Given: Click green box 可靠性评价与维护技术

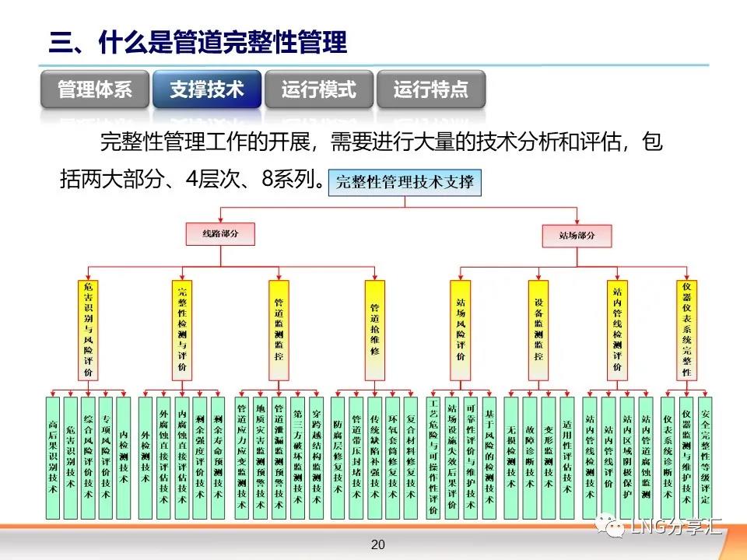Looking at the screenshot, I should pyautogui.click(x=470, y=458).
